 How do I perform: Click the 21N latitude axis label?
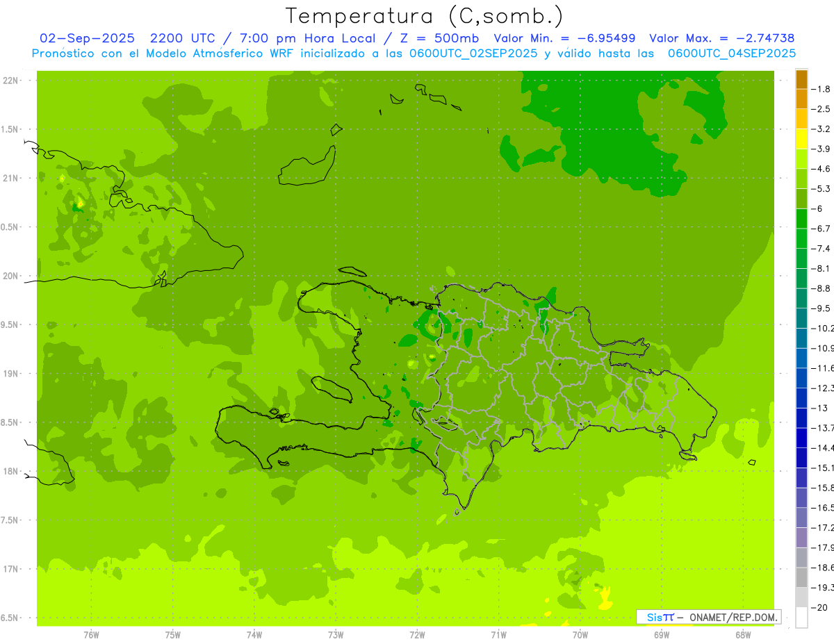(x=10, y=179)
